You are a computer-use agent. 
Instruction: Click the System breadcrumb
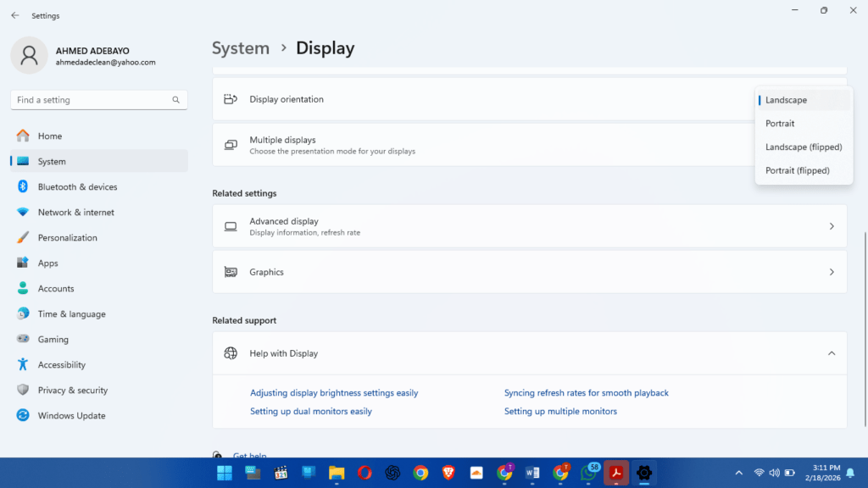[x=241, y=48]
